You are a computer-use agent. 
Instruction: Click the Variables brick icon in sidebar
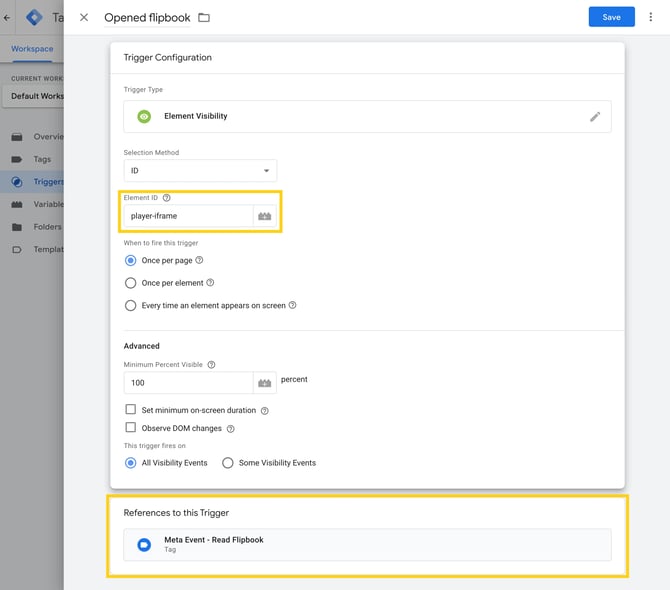pyautogui.click(x=17, y=205)
